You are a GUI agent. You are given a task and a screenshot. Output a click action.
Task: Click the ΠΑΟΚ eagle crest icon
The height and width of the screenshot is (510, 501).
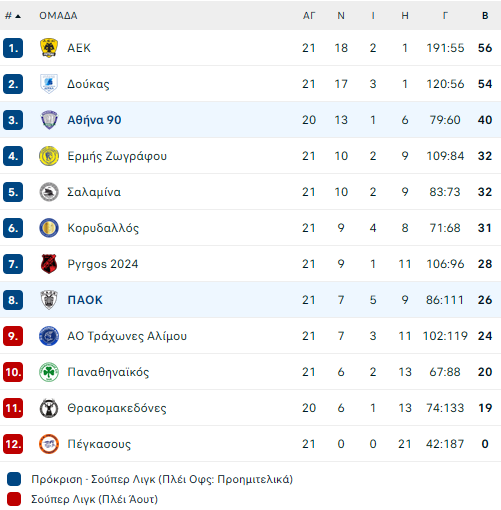tap(49, 300)
